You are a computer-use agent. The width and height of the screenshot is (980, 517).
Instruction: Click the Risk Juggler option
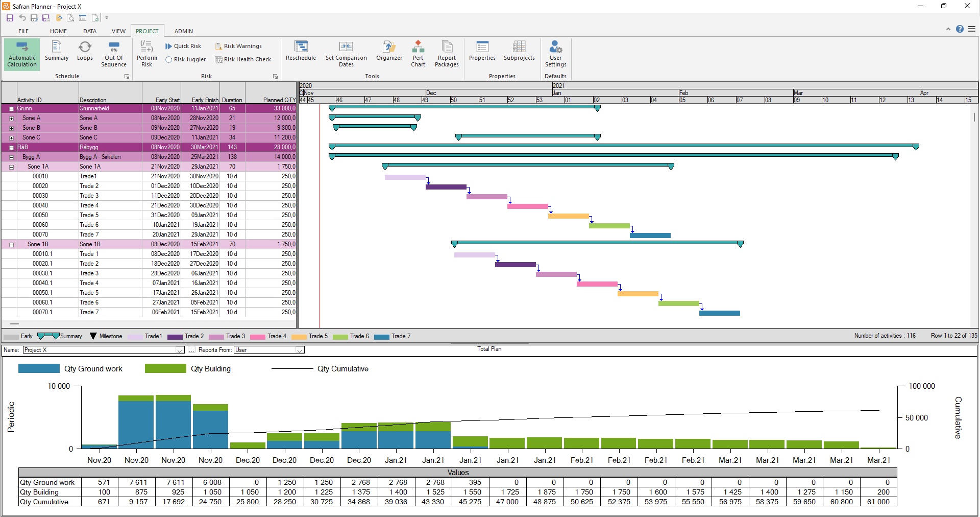[186, 59]
